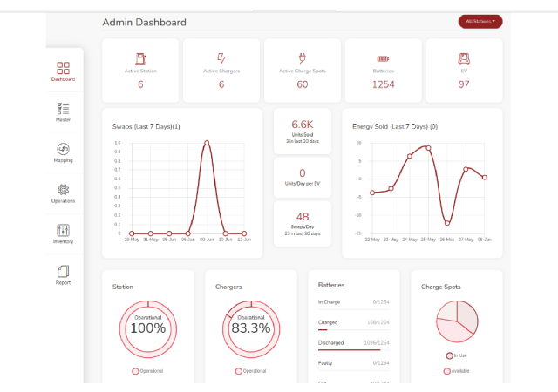Open the Dashboard sidebar icon
This screenshot has height=392, width=558.
coord(63,68)
